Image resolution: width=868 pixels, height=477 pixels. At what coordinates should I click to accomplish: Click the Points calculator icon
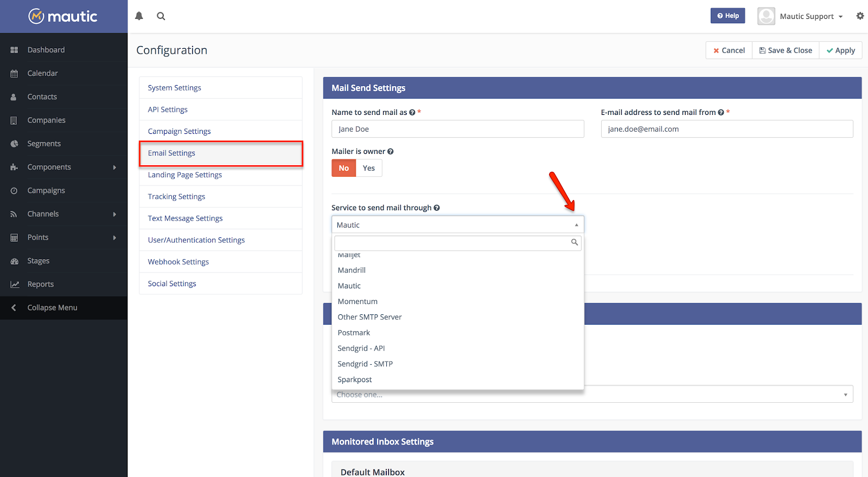point(14,237)
